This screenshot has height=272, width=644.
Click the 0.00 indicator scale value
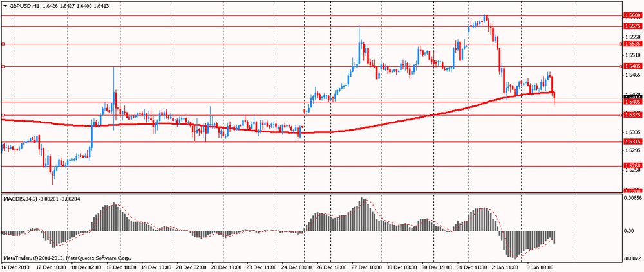629,231
